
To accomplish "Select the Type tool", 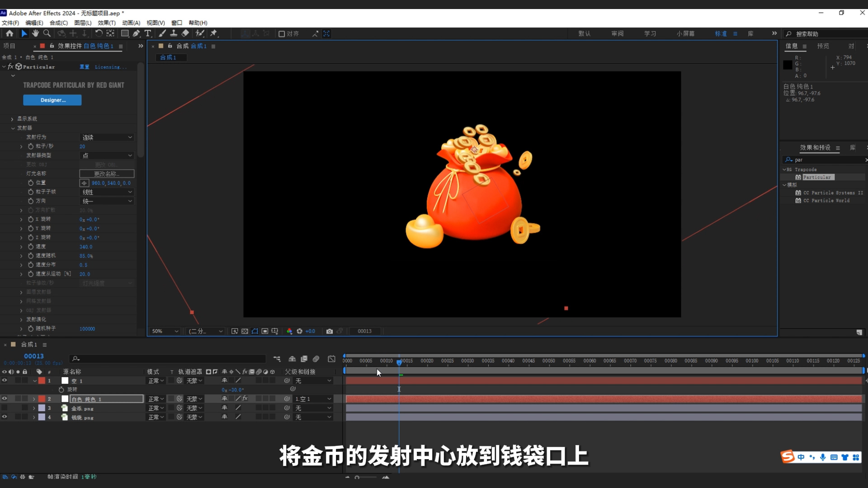I will 148,33.
